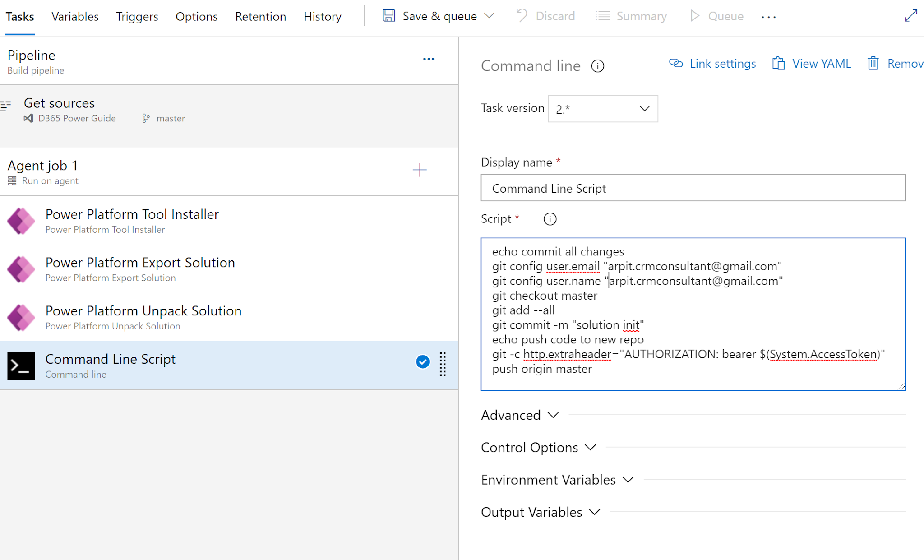Click the Discard changes icon
Image resolution: width=924 pixels, height=560 pixels.
pyautogui.click(x=522, y=16)
